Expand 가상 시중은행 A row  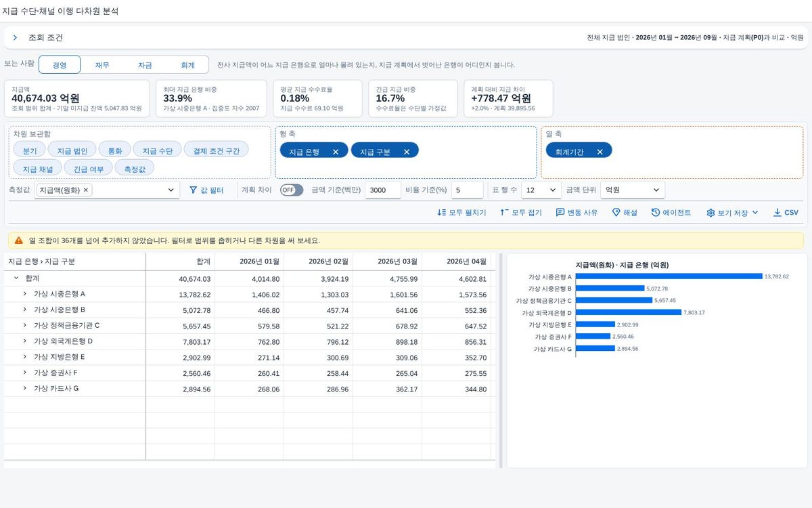point(25,294)
